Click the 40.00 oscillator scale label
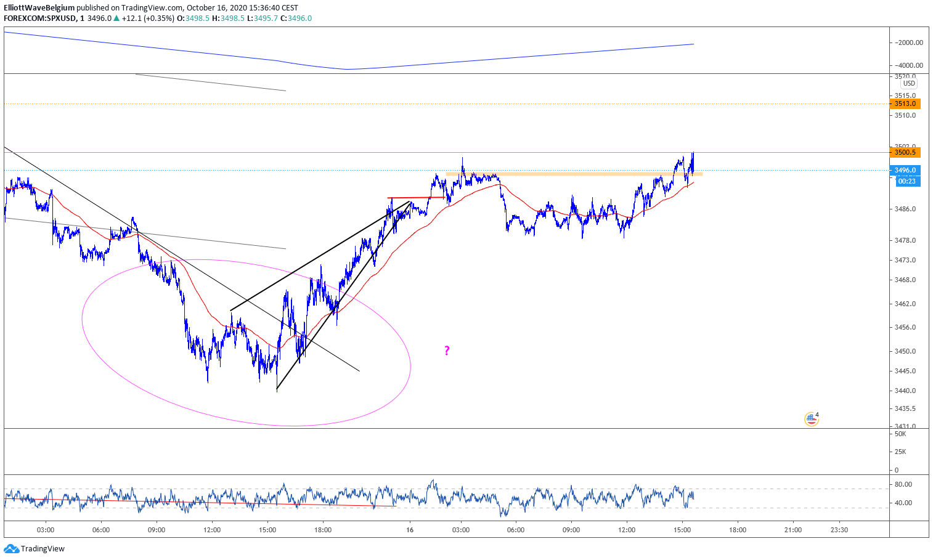Screen dimensions: 933x560 pos(903,503)
